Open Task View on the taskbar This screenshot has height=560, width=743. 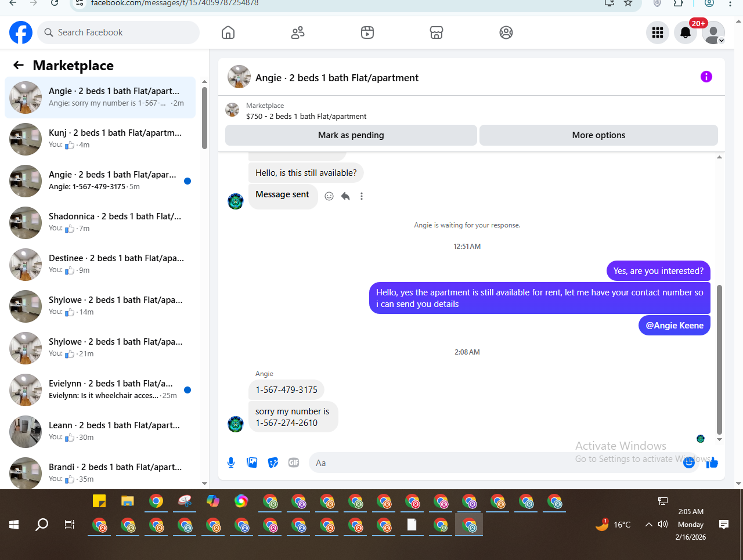tap(70, 525)
